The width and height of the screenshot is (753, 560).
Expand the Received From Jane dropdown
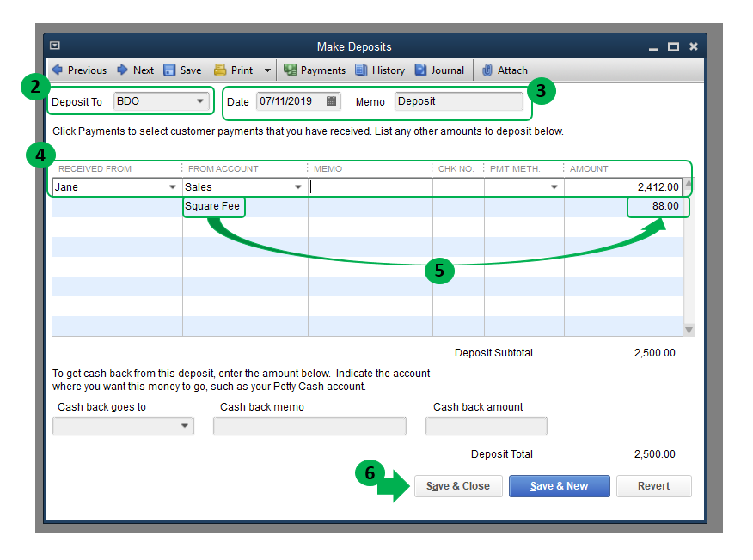(x=173, y=187)
